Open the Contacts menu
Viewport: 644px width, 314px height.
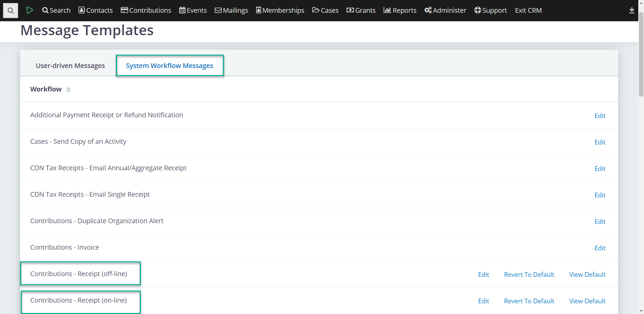pos(96,10)
